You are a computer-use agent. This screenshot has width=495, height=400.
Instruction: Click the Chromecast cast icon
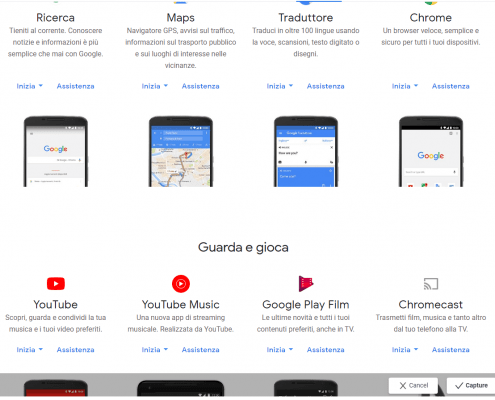click(431, 284)
